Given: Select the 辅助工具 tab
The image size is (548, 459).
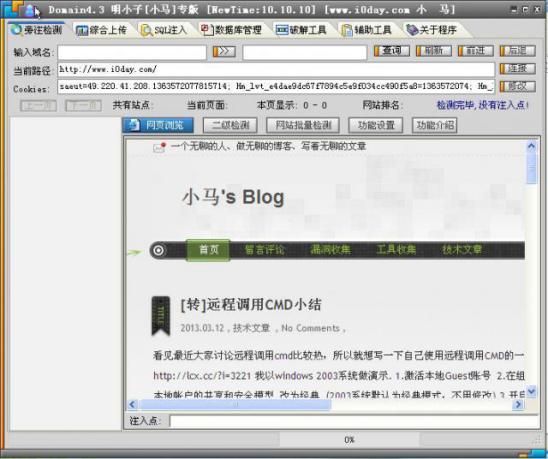Looking at the screenshot, I should click(x=367, y=30).
